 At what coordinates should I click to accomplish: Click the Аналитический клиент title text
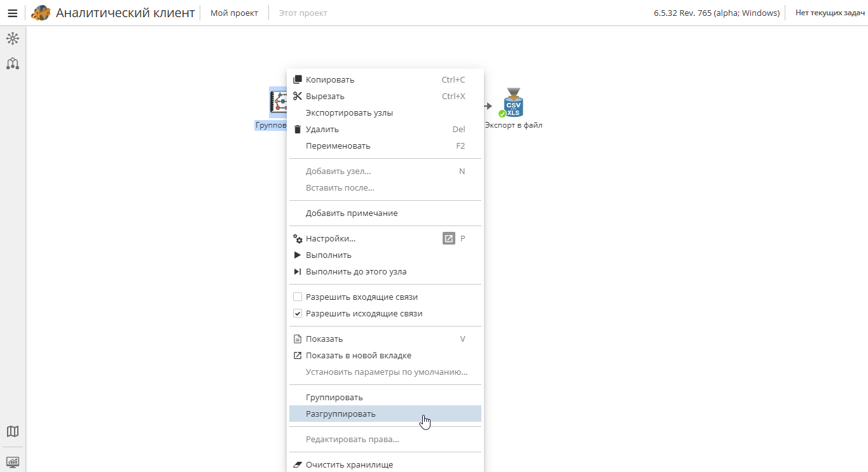tap(125, 13)
